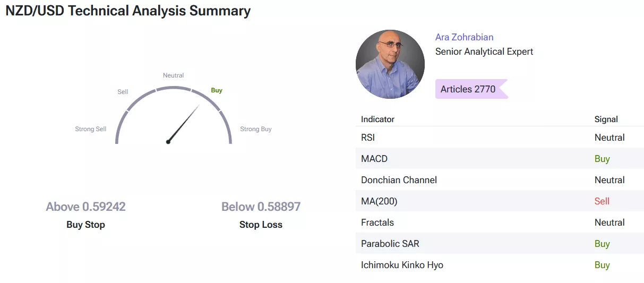Select the Strong Buy gauge label
The height and width of the screenshot is (283, 644).
point(256,129)
